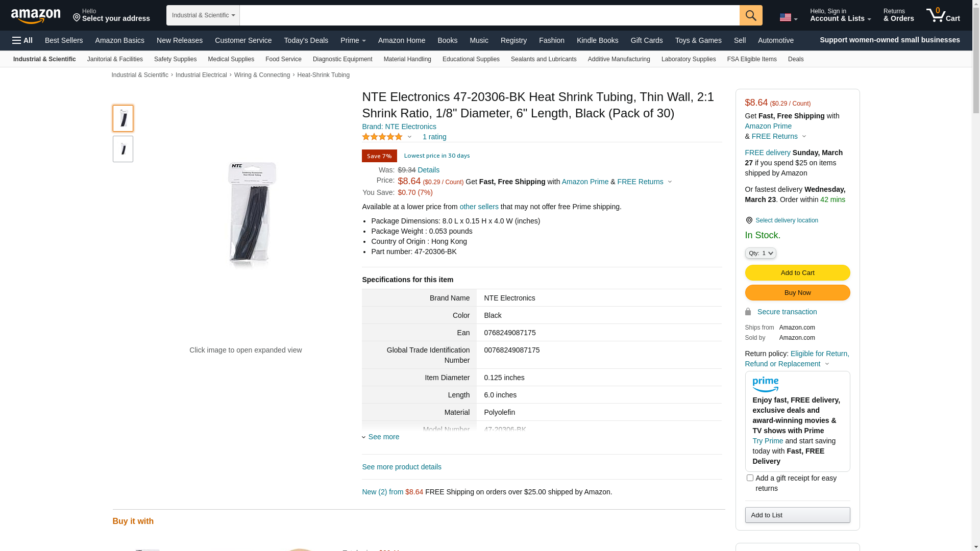The width and height of the screenshot is (980, 551).
Task: Expand See more specifications
Action: click(x=383, y=437)
